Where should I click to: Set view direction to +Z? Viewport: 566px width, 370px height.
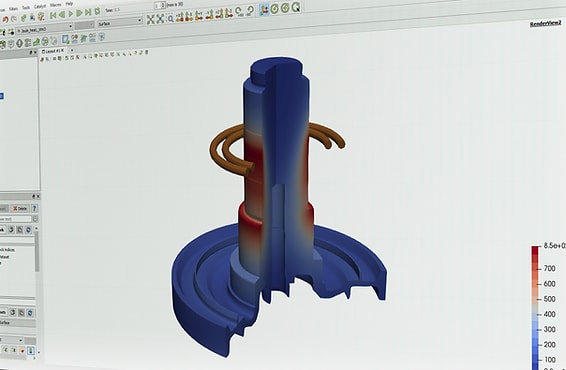219,14
